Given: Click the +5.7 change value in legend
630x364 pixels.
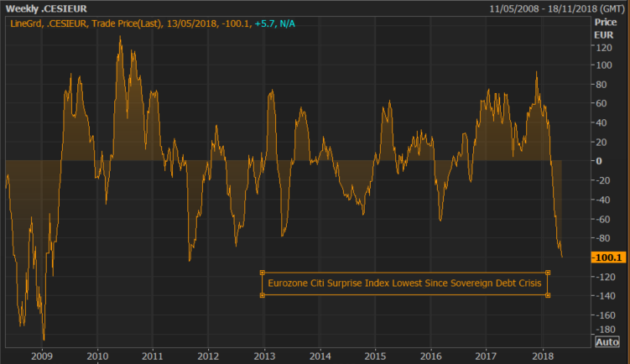Looking at the screenshot, I should pyautogui.click(x=265, y=23).
